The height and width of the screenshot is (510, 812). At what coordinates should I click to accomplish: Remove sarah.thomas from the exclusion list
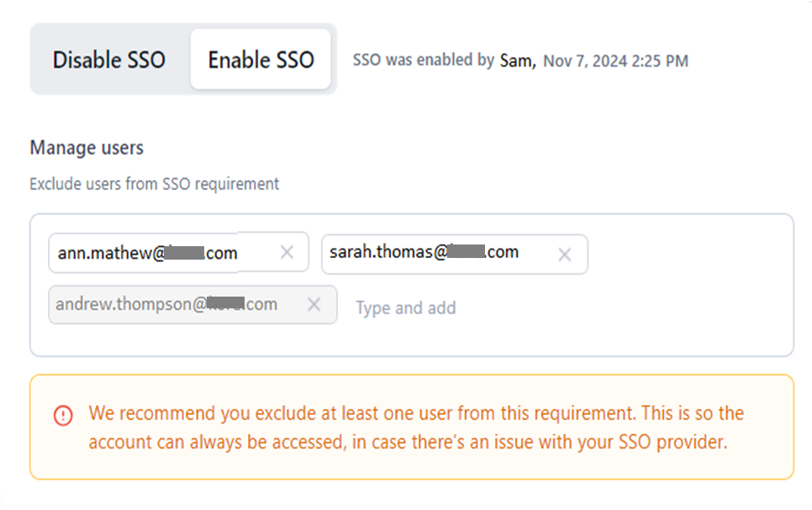click(x=564, y=254)
